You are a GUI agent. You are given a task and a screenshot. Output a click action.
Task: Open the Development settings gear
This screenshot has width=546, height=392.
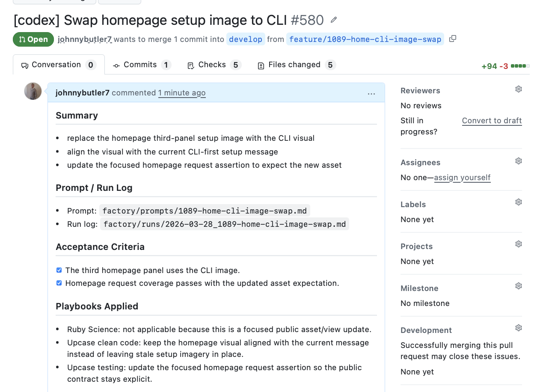[518, 327]
